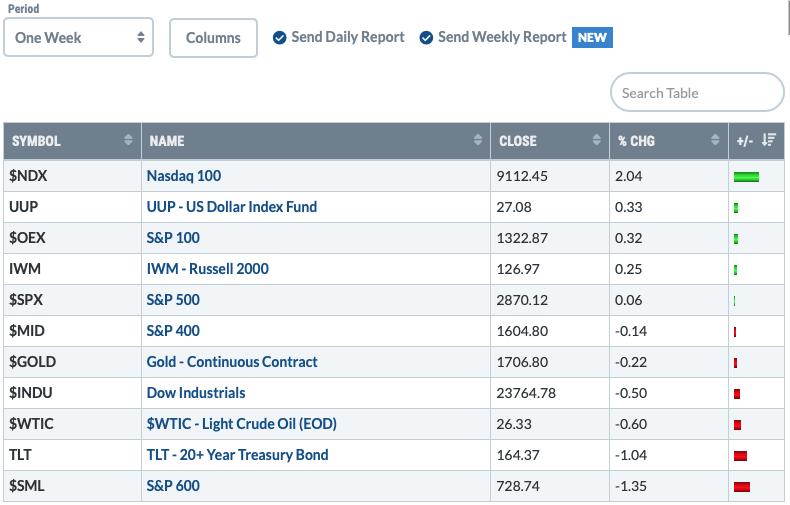Click the red bar in the TLT row
This screenshot has width=790, height=505.
740,456
